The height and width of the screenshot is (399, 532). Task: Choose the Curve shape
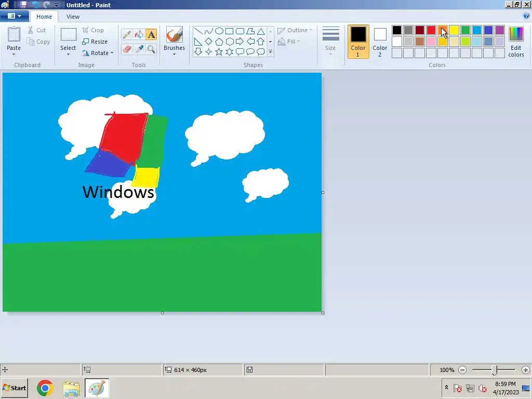click(x=209, y=31)
